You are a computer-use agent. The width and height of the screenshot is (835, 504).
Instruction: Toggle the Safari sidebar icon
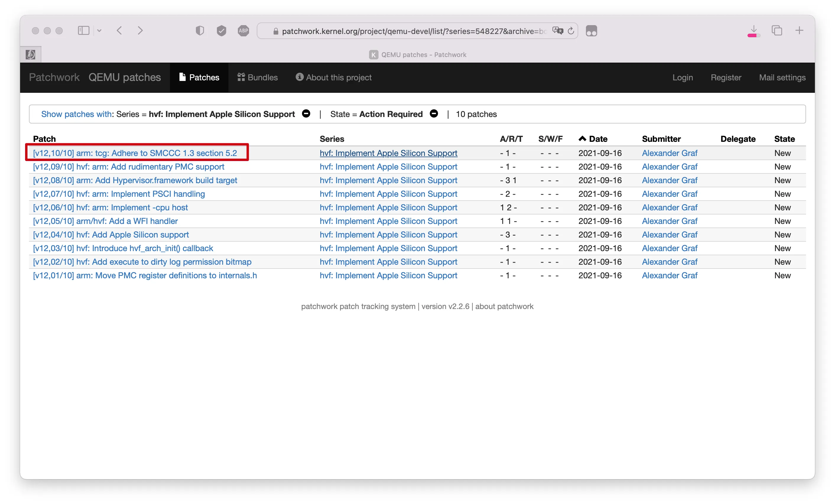coord(83,30)
